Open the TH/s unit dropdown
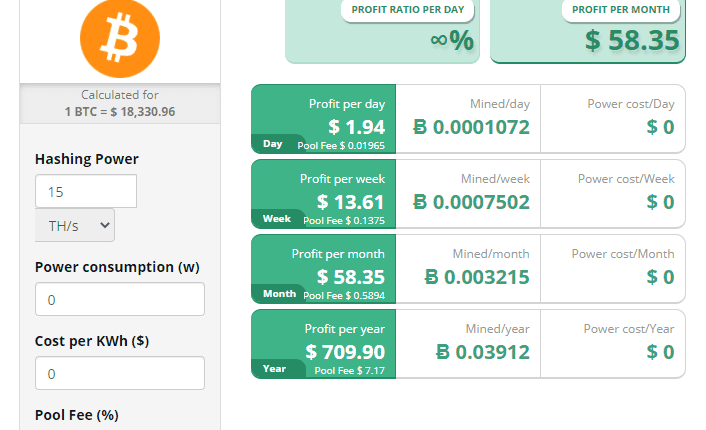Screen dimensions: 706x430 (75, 226)
